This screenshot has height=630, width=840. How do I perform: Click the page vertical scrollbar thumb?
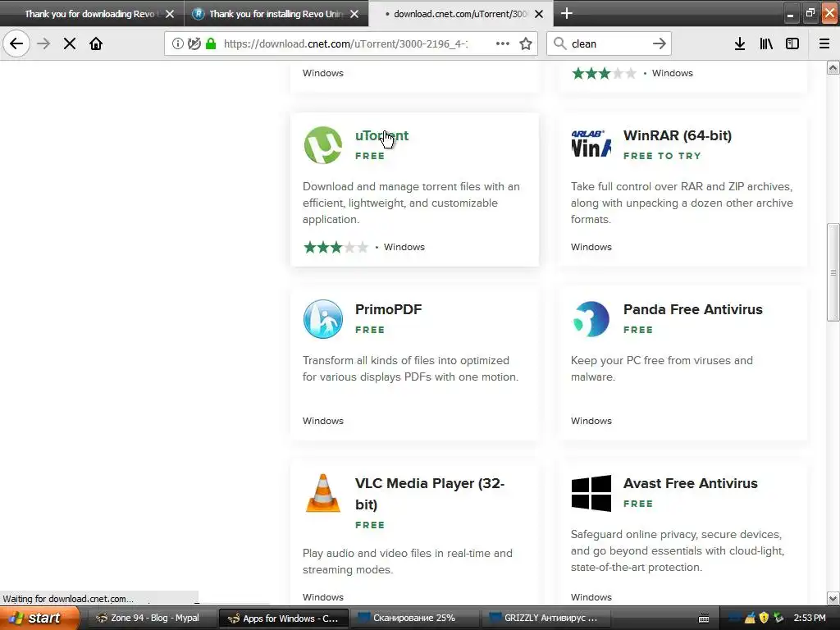[833, 272]
